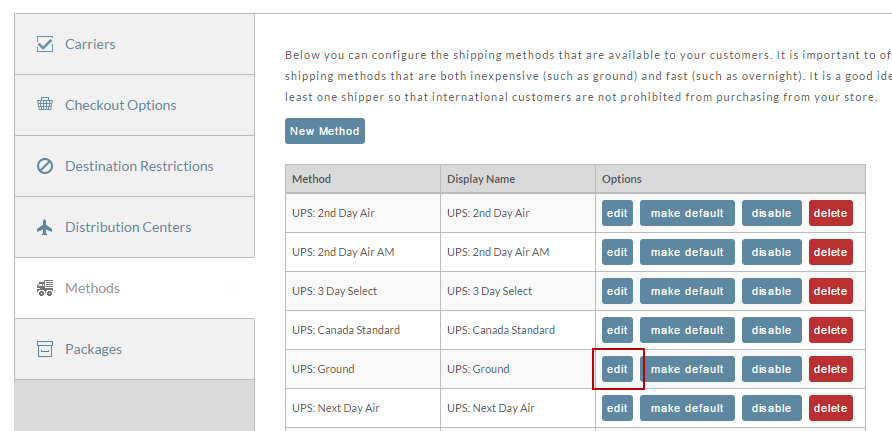Disable the UPS: 2nd Day Air AM method

(771, 252)
